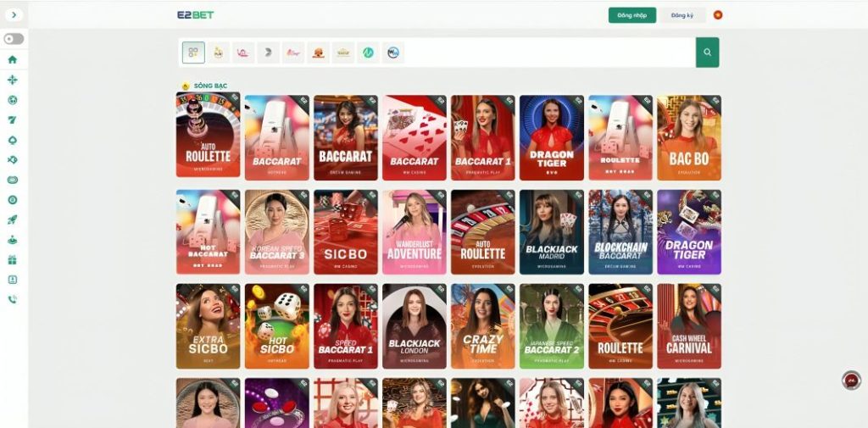868x428 pixels.
Task: Filter by the pink cursive logo provider
Action: point(243,53)
